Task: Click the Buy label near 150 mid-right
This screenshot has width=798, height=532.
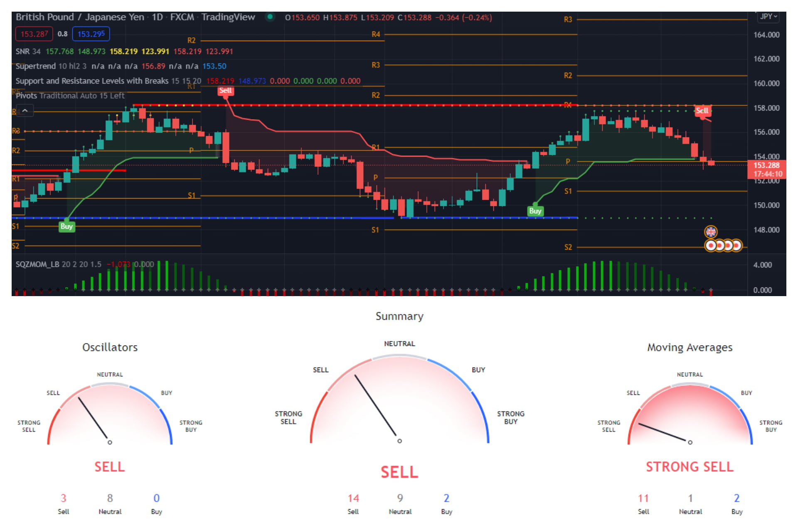Action: [535, 211]
